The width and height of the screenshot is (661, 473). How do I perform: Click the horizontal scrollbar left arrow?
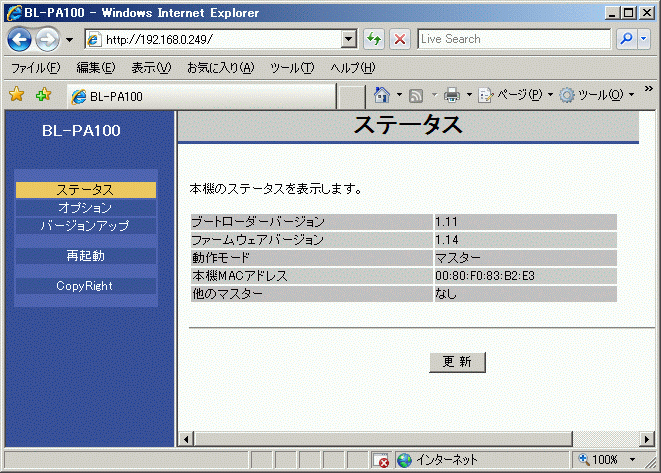coord(185,439)
